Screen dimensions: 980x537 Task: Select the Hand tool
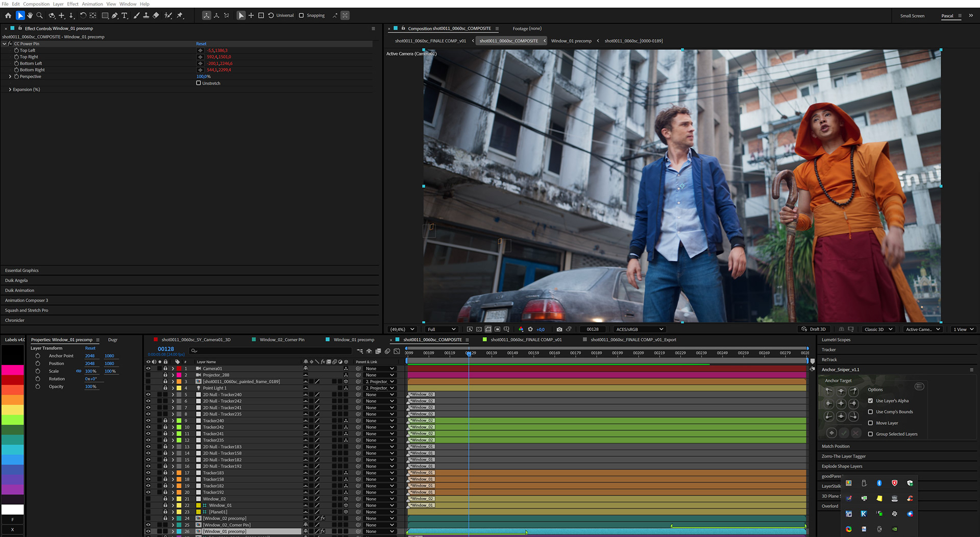coord(30,15)
